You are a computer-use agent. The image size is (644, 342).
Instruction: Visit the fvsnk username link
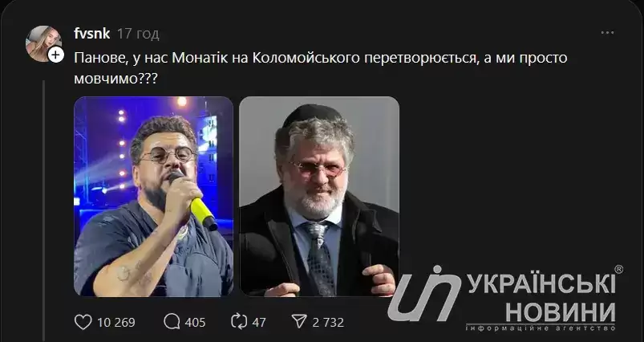click(92, 34)
